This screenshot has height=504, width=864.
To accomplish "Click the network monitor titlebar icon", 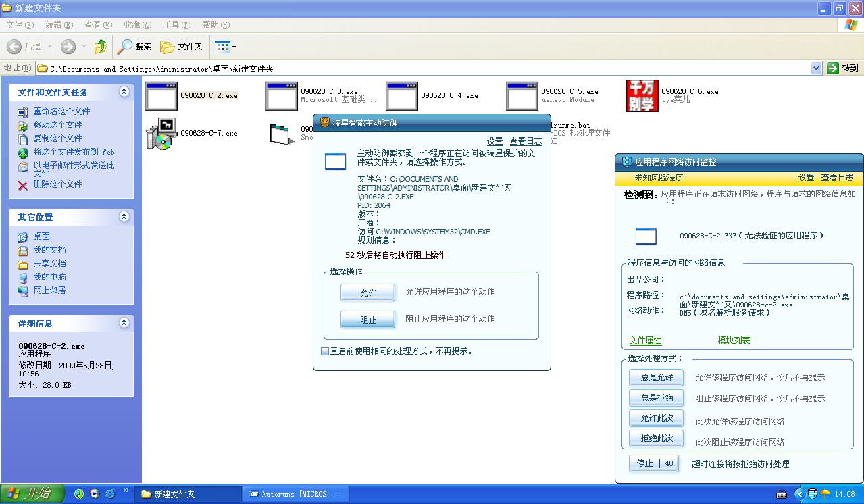I will tap(626, 162).
